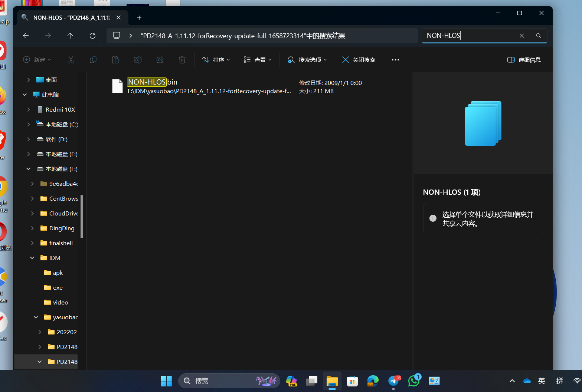582x392 pixels.
Task: Click the navigation pane scrollbar
Action: pos(82,216)
